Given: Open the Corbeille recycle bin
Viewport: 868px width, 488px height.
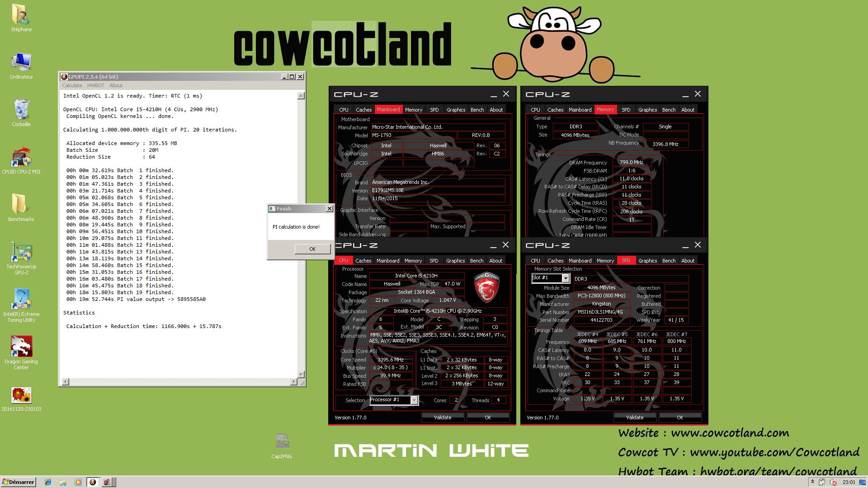Looking at the screenshot, I should 21,113.
